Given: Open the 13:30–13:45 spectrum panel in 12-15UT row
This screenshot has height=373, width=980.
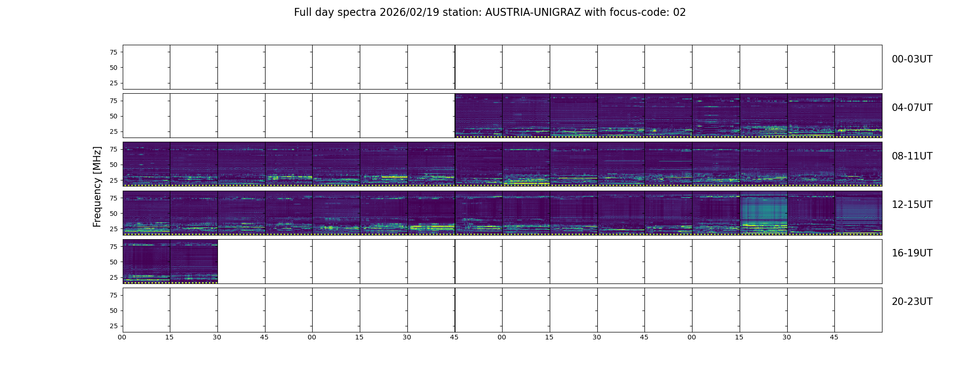Looking at the screenshot, I should [x=431, y=213].
